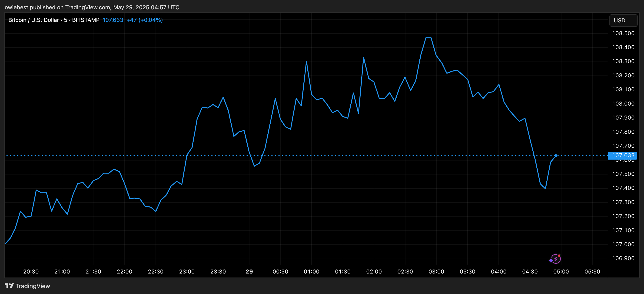Viewport: 644px width, 294px height.
Task: Click the bold 29 date marker
Action: click(x=249, y=272)
